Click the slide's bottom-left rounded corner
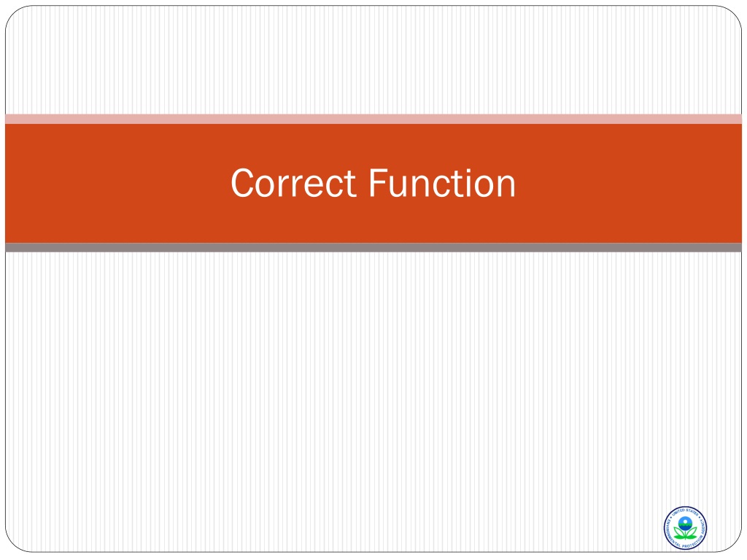 15,543
